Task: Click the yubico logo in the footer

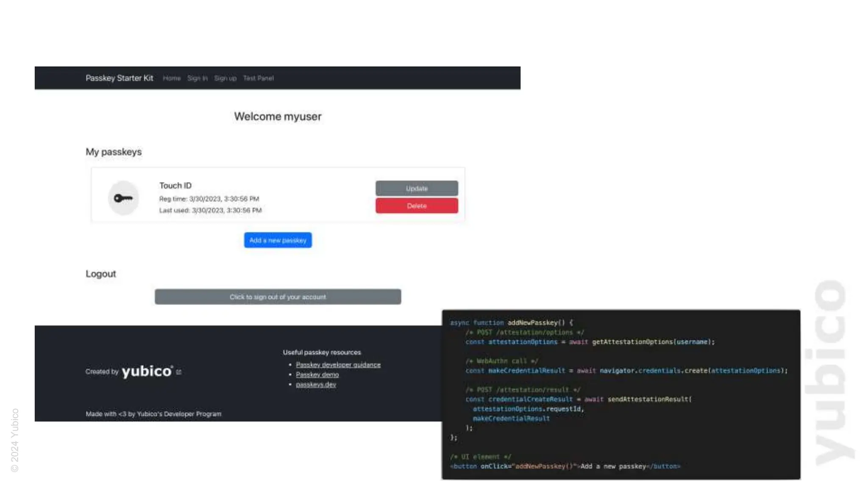Action: 147,371
